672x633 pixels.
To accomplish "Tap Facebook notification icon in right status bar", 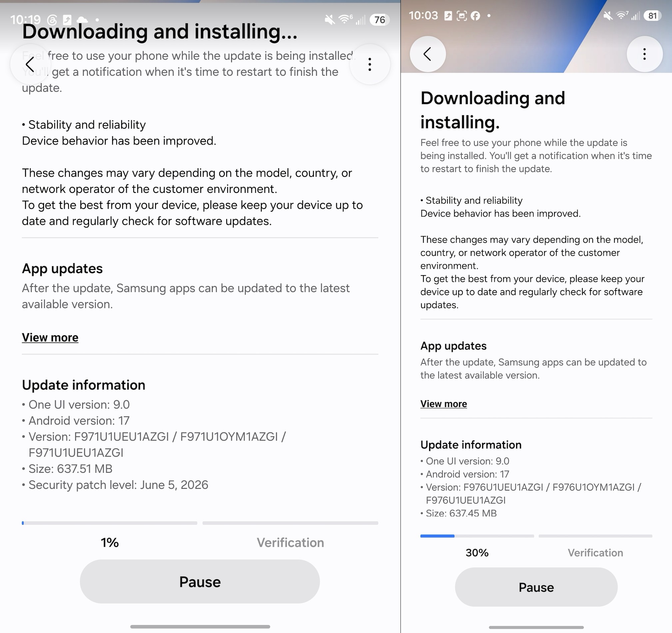I will pos(475,16).
